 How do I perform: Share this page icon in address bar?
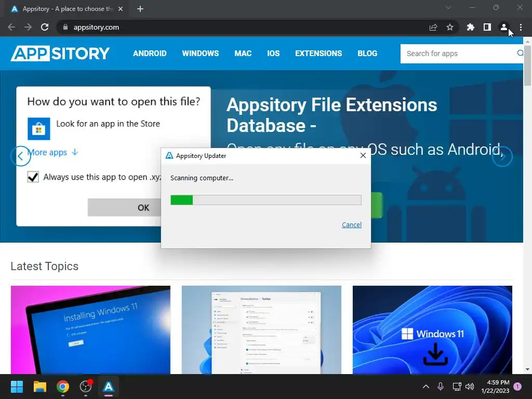pyautogui.click(x=433, y=27)
